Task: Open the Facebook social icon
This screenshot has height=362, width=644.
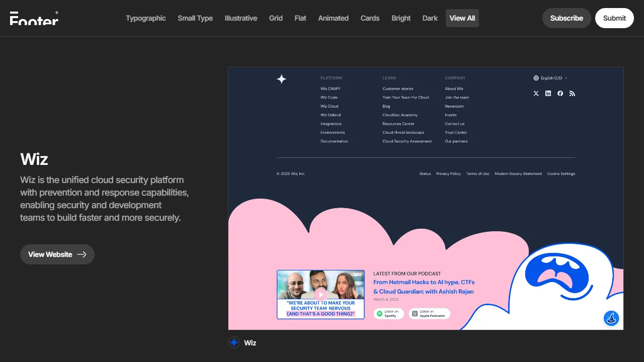Action: (560, 94)
